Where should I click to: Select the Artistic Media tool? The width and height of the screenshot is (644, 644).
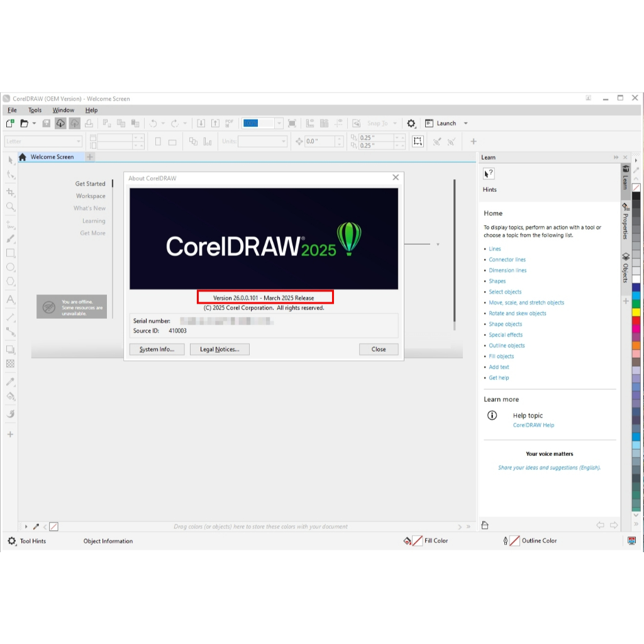(11, 238)
